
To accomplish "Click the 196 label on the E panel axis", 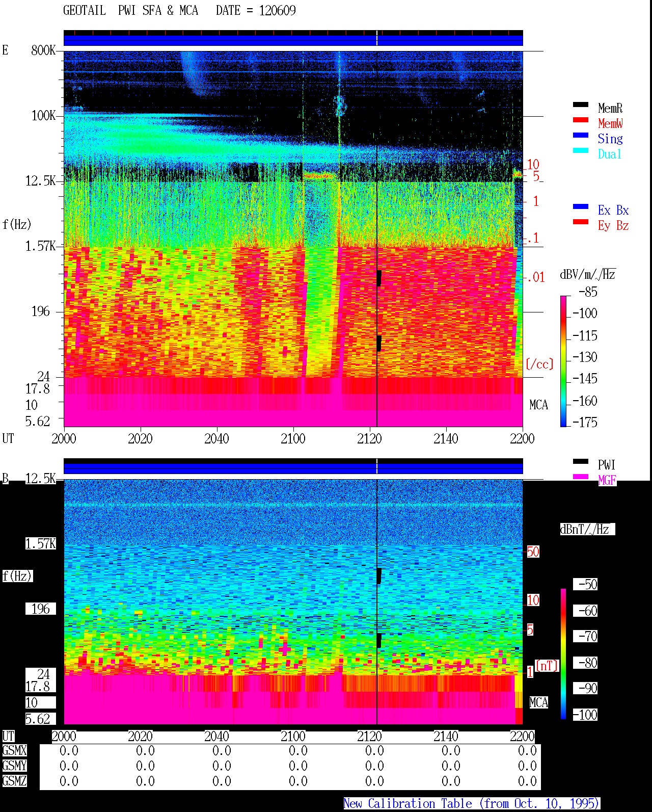I will (41, 311).
